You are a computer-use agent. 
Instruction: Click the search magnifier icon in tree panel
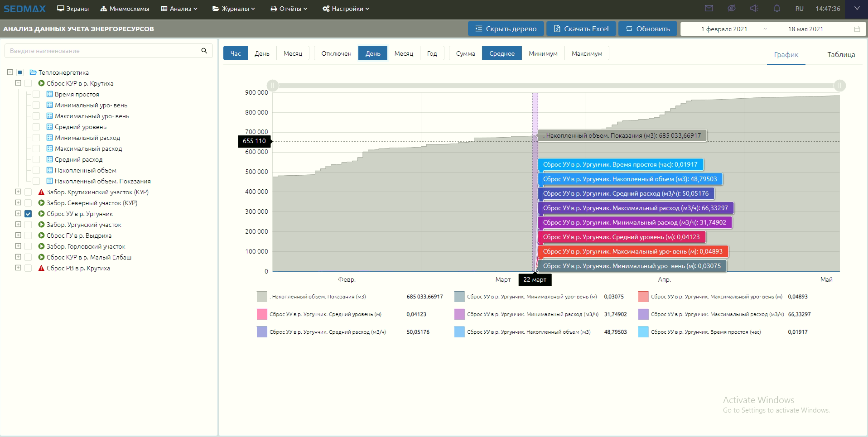coord(204,51)
